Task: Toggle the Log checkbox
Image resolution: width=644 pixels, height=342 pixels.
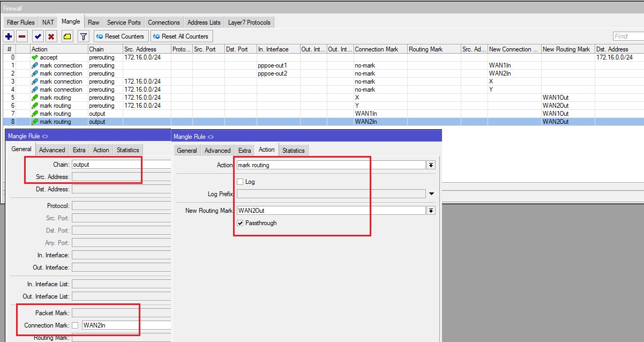Action: 240,182
